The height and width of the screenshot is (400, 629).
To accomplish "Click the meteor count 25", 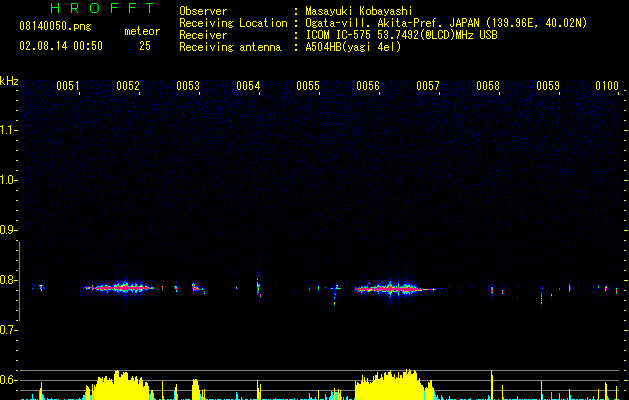I will point(145,46).
